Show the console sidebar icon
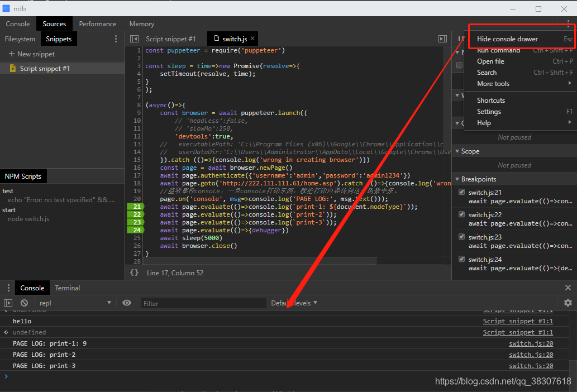The height and width of the screenshot is (392, 577). (x=8, y=303)
